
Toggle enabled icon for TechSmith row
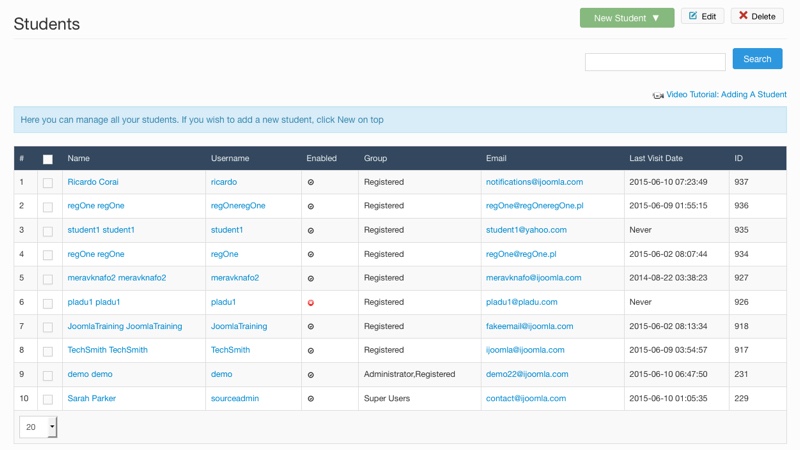pos(311,351)
